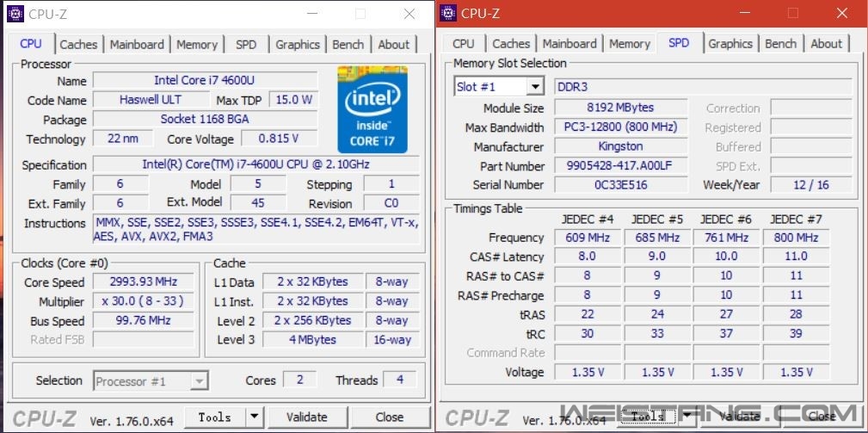Screen dimensions: 868x433
Task: Click Bus Speed value 99.76 MHz
Action: [144, 320]
